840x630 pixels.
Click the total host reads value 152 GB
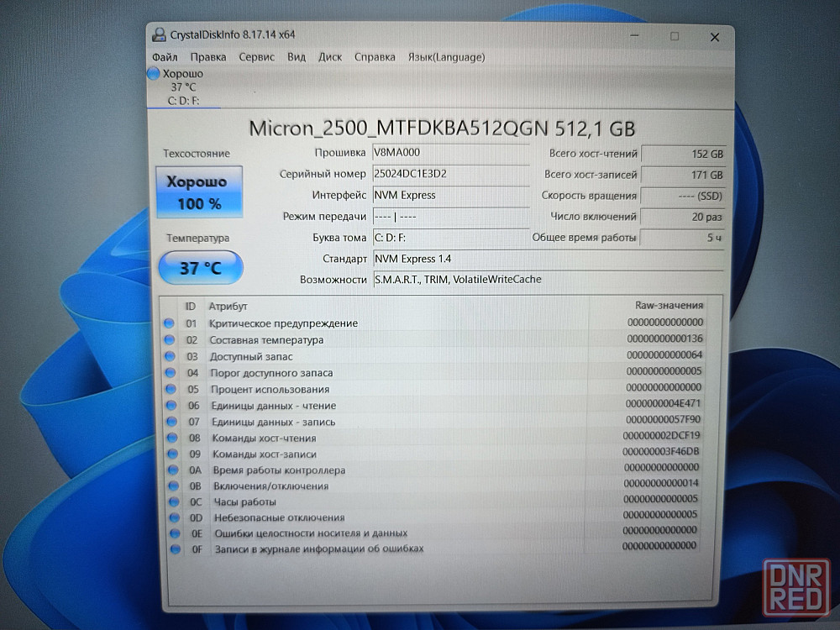pos(684,154)
